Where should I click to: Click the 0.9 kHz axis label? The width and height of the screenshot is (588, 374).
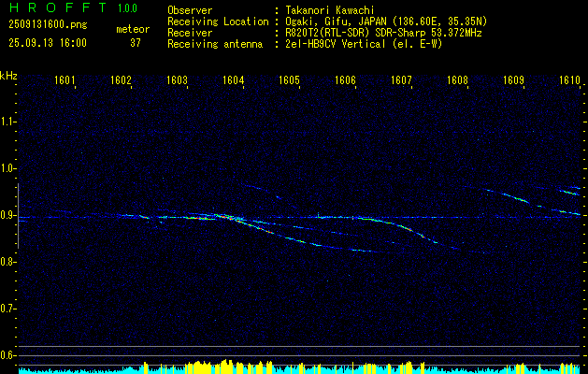pyautogui.click(x=7, y=215)
